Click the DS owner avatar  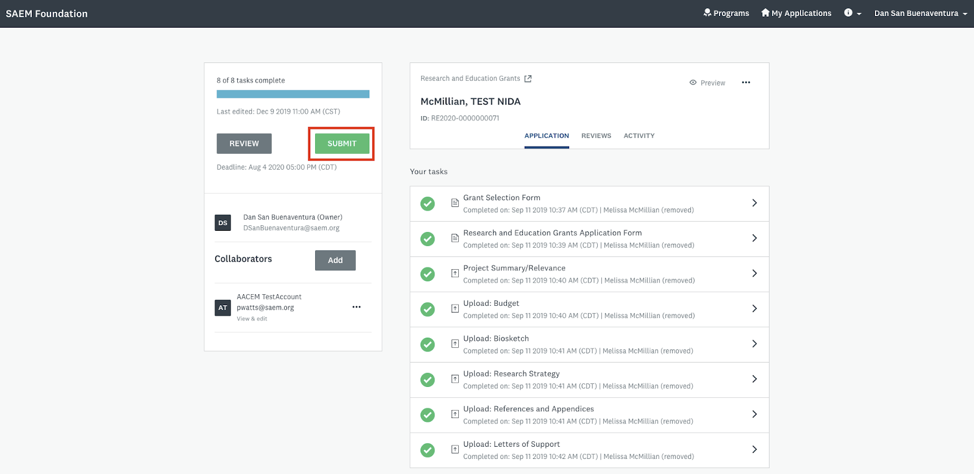(x=223, y=223)
